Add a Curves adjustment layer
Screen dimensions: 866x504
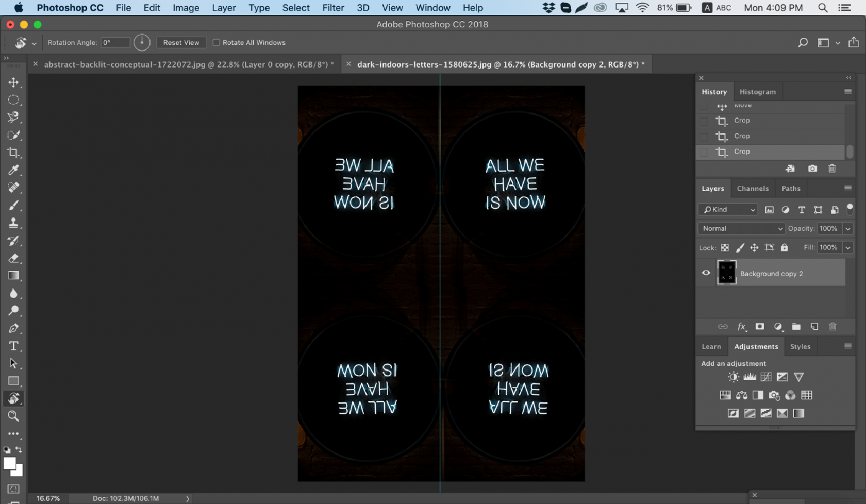click(x=766, y=377)
